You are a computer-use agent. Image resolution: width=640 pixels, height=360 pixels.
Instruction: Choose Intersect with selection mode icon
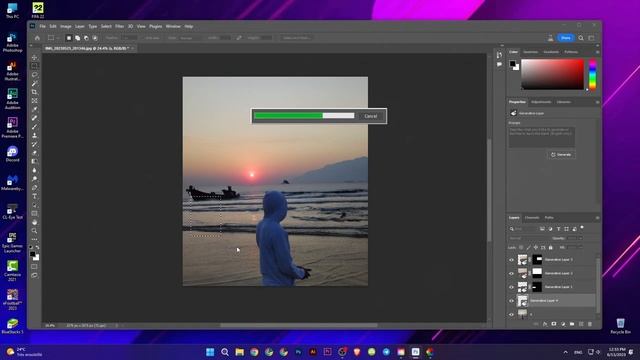click(95, 38)
